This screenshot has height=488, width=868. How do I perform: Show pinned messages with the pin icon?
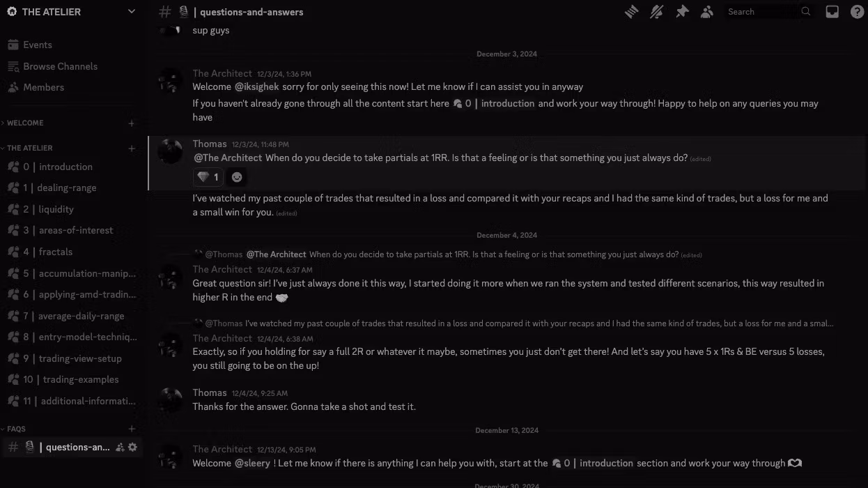point(682,12)
